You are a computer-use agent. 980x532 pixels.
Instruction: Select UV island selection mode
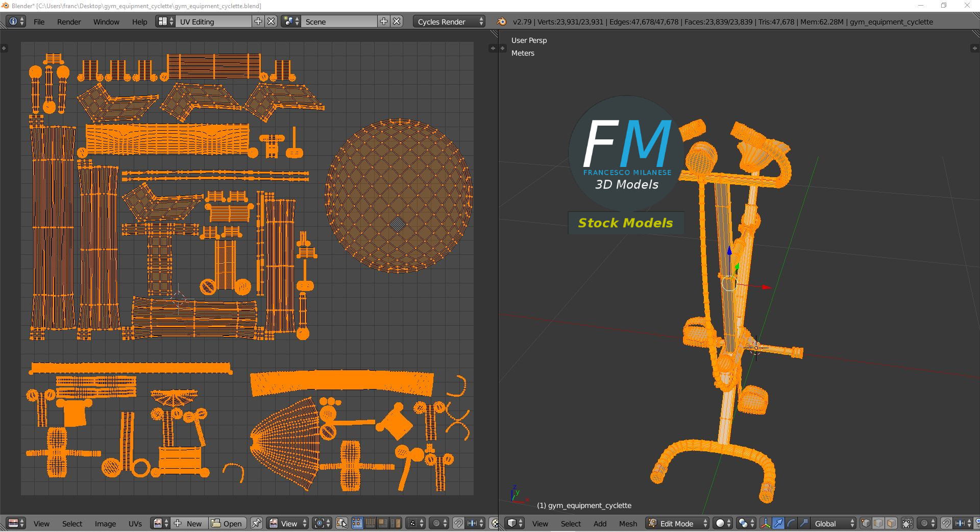point(396,523)
